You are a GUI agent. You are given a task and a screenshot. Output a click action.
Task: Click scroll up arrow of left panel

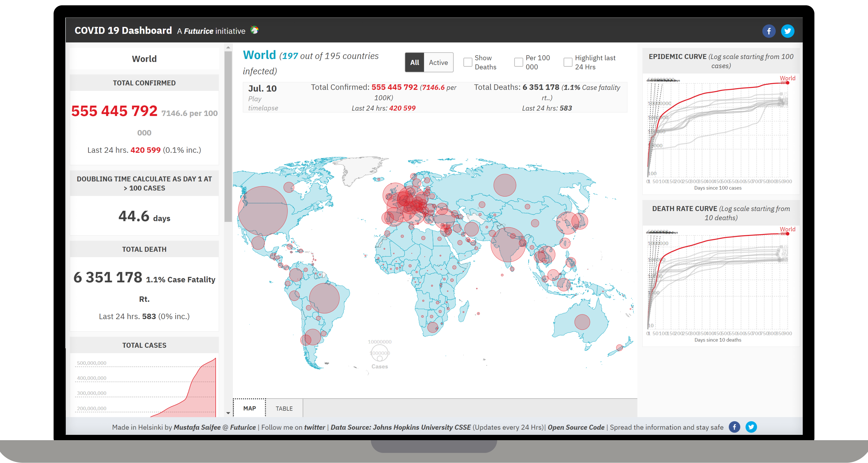point(228,48)
